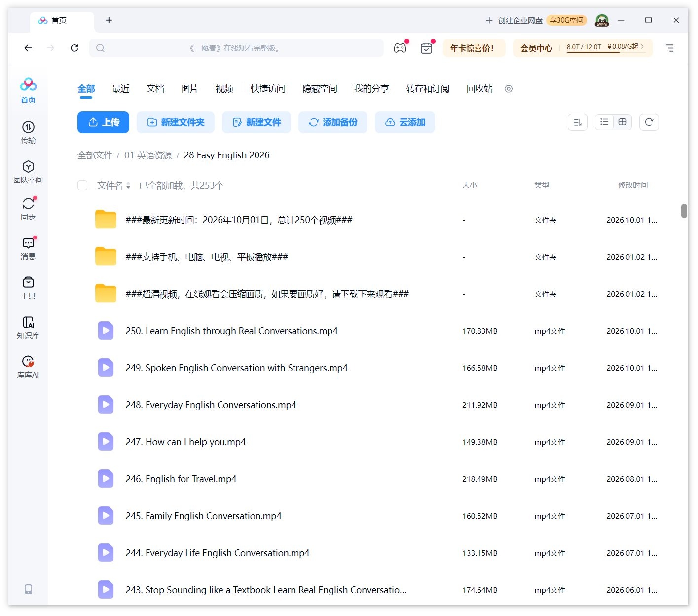Viewport: 698px width, 616px height.
Task: Tick the select-all files checkbox
Action: click(x=82, y=185)
